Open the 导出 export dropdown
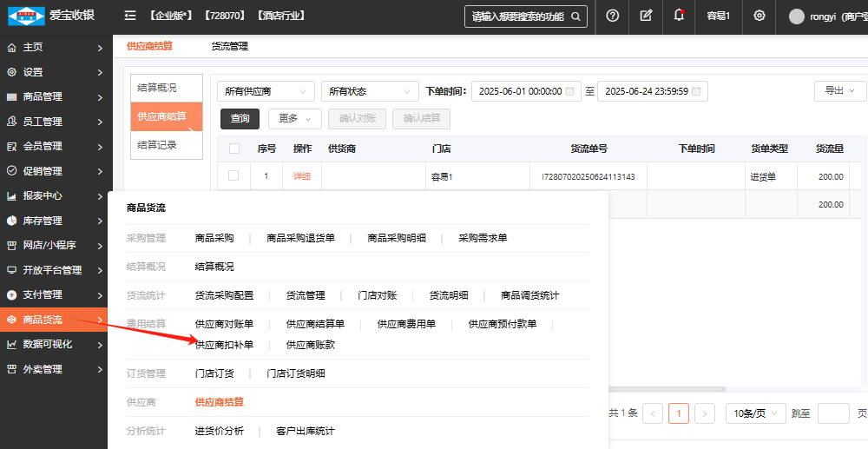Viewport: 868px width, 449px height. pyautogui.click(x=839, y=90)
